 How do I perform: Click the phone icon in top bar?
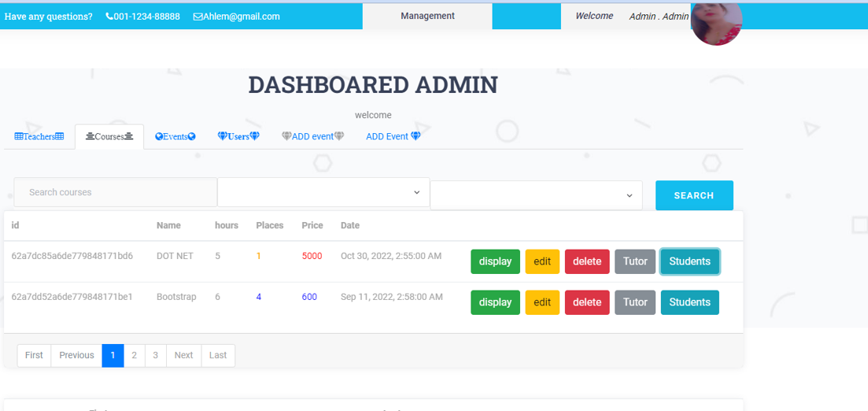[x=109, y=17]
